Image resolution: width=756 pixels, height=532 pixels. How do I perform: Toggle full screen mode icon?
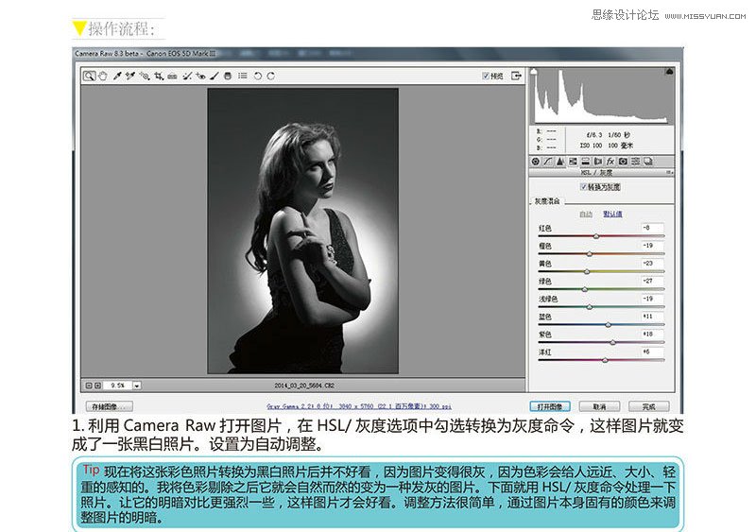tap(516, 76)
